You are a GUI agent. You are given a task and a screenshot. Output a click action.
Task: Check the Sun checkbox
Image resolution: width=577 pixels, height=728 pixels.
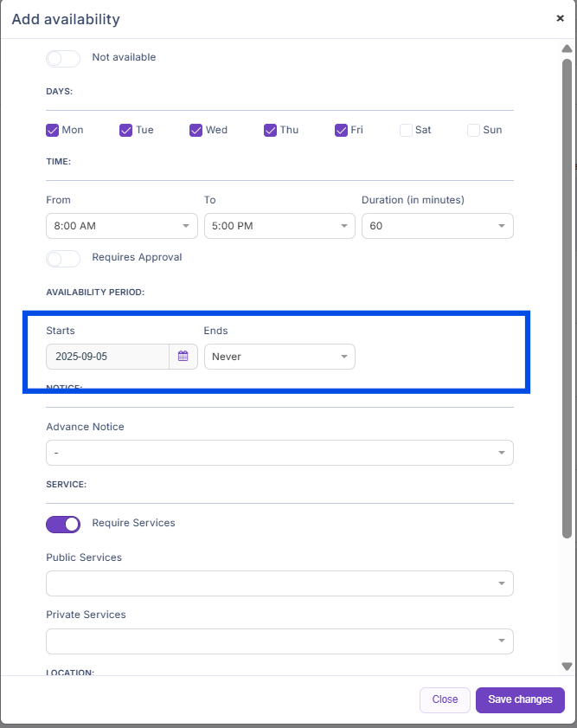[x=473, y=130]
